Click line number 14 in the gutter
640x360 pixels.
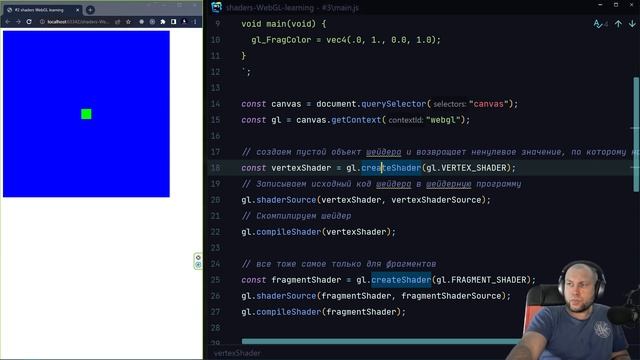216,104
